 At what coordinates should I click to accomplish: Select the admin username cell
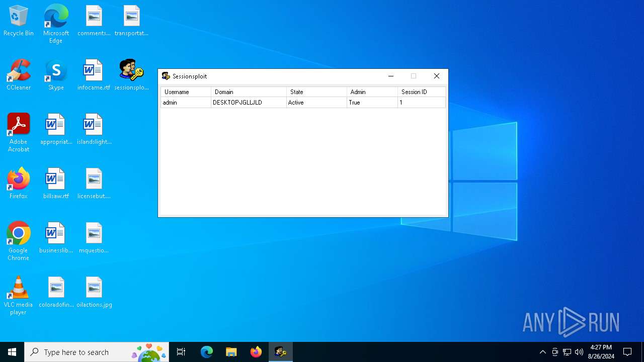pyautogui.click(x=186, y=103)
